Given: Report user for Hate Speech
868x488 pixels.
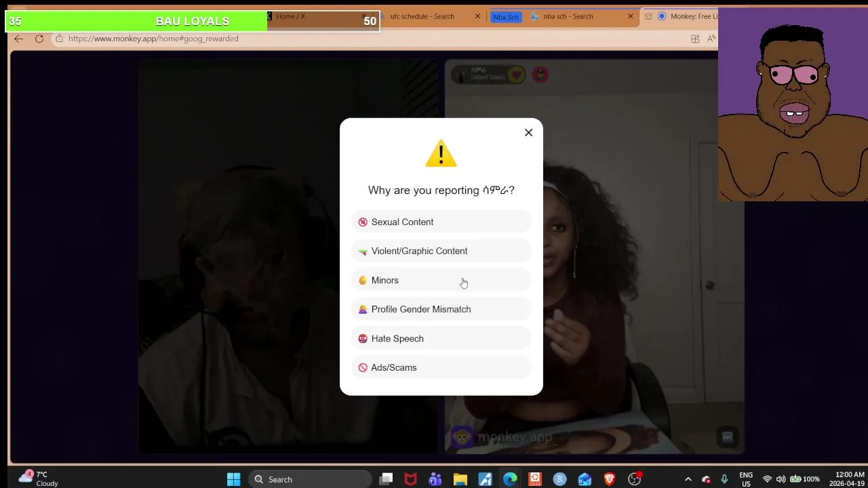Looking at the screenshot, I should [441, 338].
